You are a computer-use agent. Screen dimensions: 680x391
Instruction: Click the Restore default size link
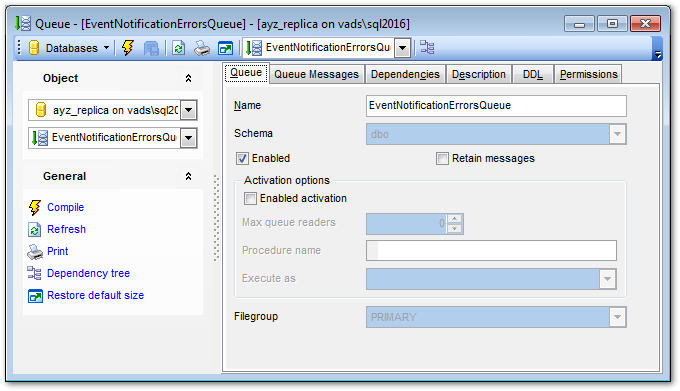pyautogui.click(x=95, y=296)
